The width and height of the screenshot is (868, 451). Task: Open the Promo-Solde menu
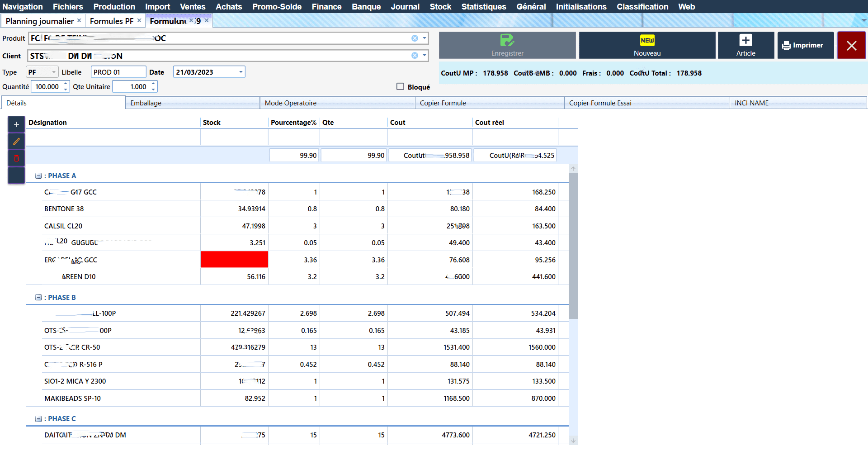pyautogui.click(x=277, y=6)
